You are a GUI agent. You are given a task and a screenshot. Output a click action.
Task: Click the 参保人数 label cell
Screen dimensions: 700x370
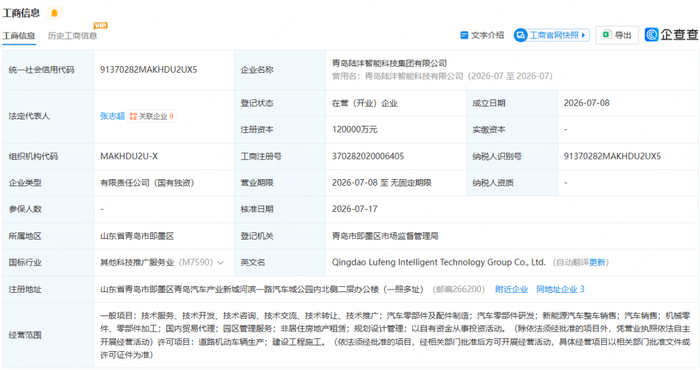pos(48,209)
